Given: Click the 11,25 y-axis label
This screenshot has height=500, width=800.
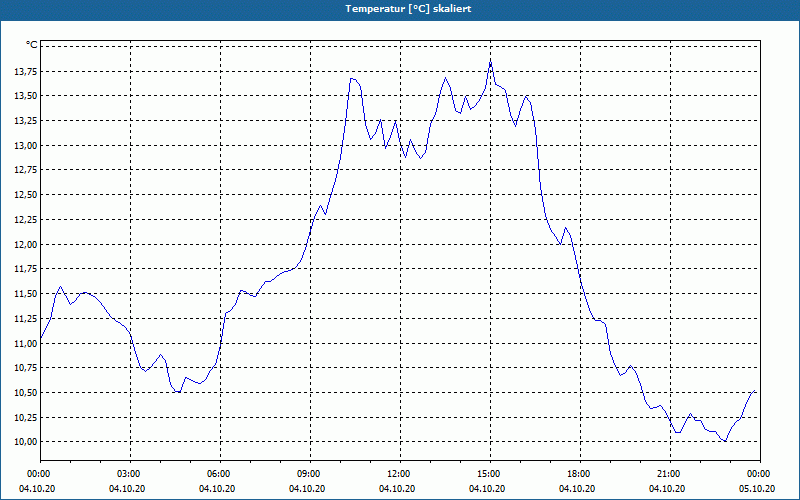Looking at the screenshot, I should 26,319.
